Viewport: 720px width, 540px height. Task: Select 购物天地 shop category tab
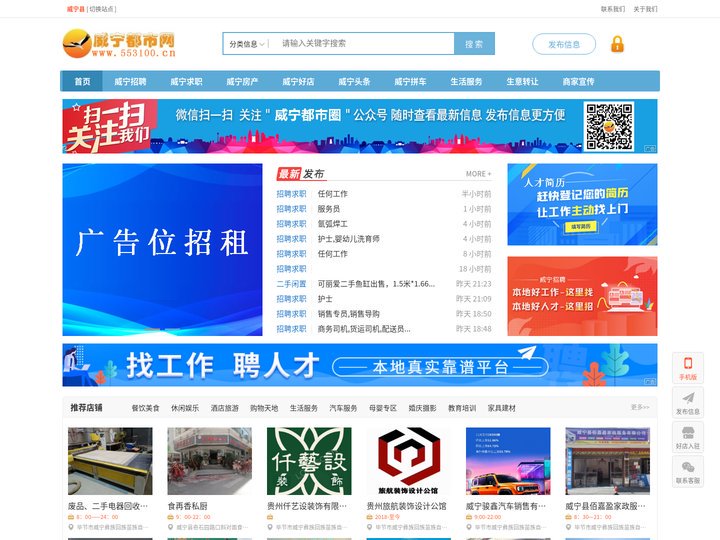coord(264,408)
